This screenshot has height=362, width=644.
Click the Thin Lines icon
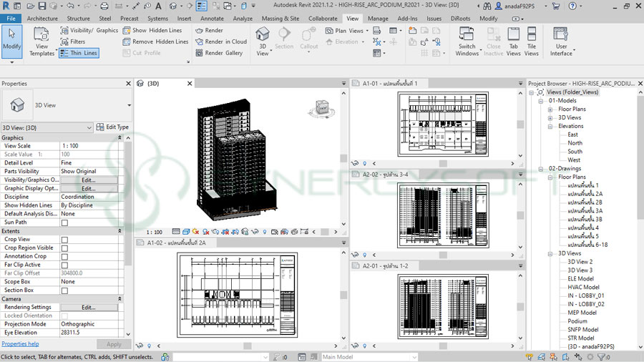pyautogui.click(x=64, y=53)
